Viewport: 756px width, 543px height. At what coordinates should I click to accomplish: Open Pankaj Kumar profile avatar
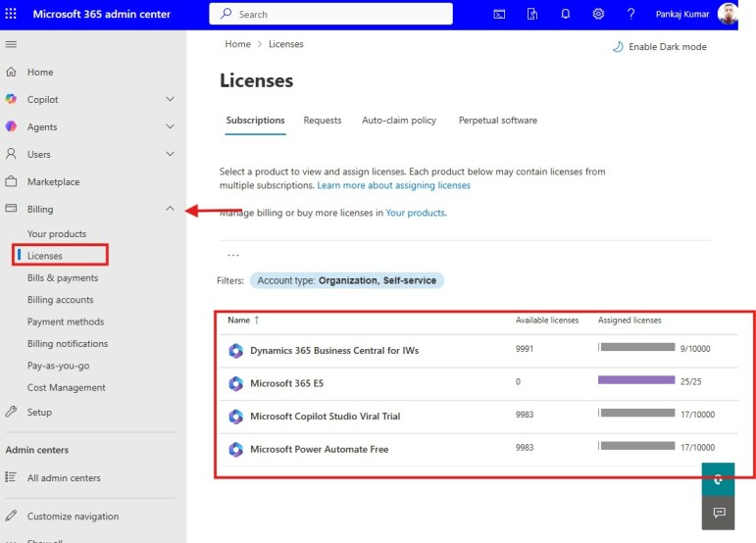click(x=727, y=14)
